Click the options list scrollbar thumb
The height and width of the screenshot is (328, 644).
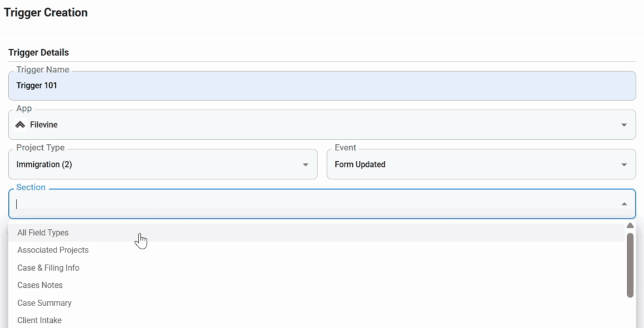630,265
